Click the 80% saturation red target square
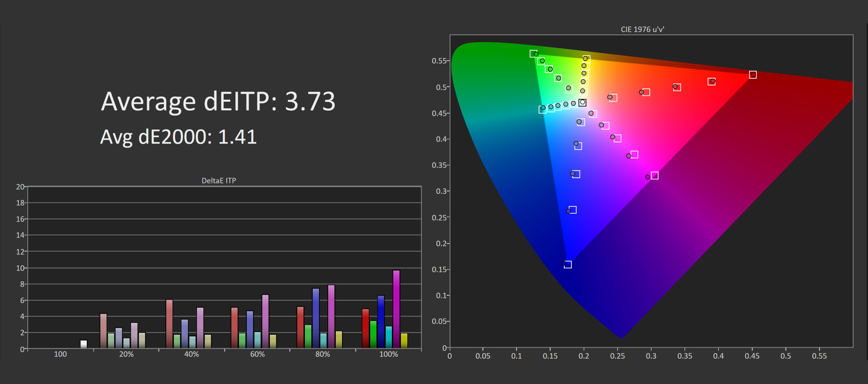Viewport: 868px width, 384px height. [x=711, y=82]
